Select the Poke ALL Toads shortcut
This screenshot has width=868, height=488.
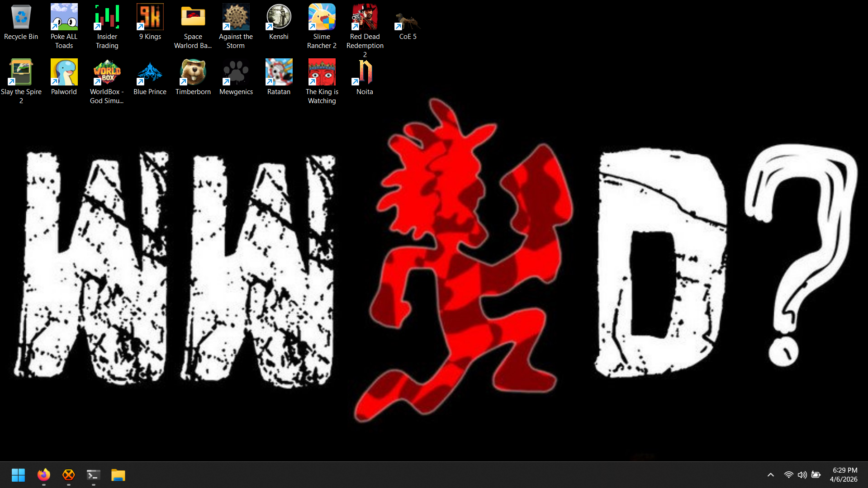tap(64, 26)
